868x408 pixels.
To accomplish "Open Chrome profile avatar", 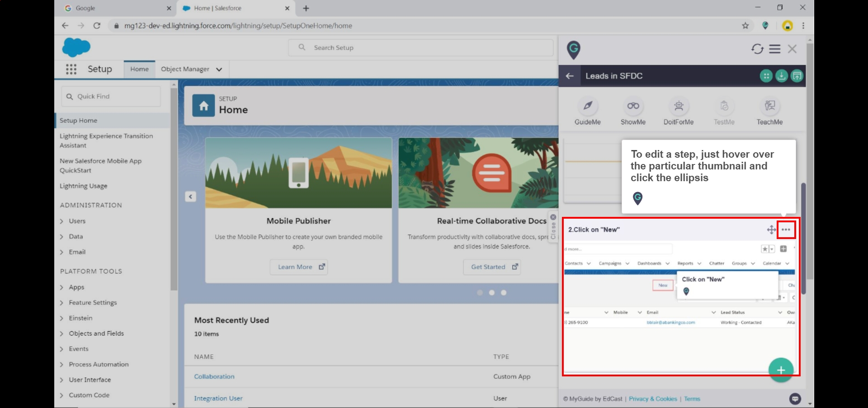I will 788,26.
